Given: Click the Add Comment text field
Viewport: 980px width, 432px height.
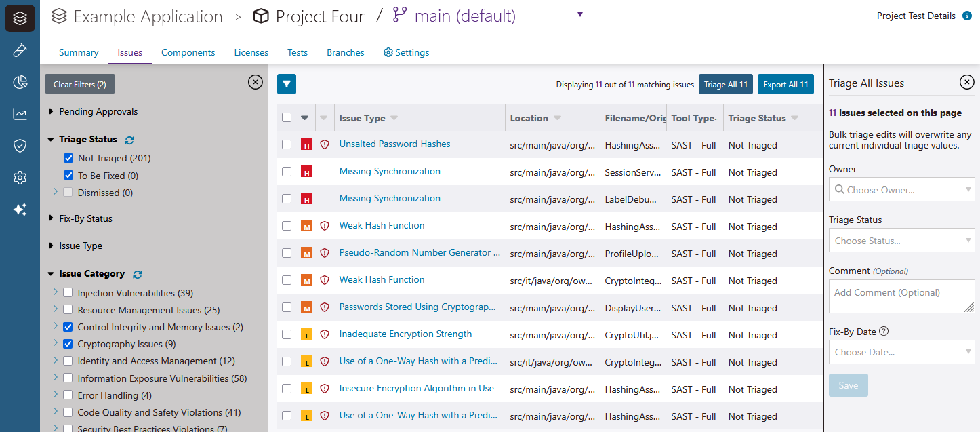Looking at the screenshot, I should [x=901, y=297].
